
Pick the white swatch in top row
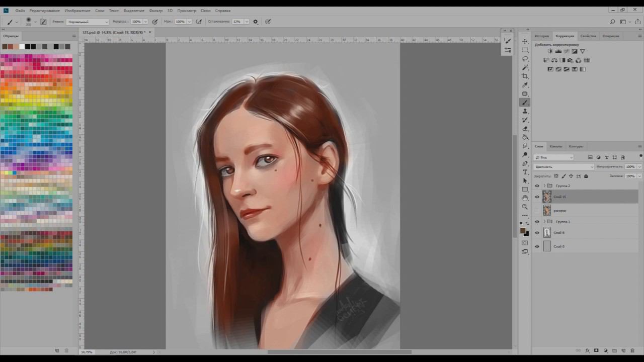pos(22,47)
